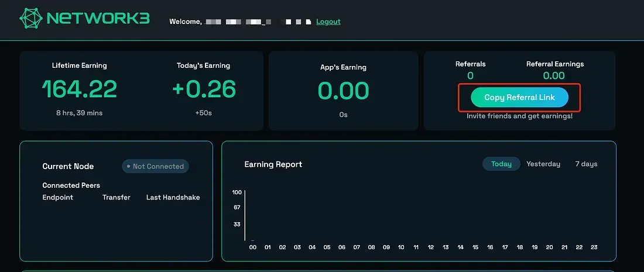Click the Logout link
The height and width of the screenshot is (272, 644).
(328, 22)
